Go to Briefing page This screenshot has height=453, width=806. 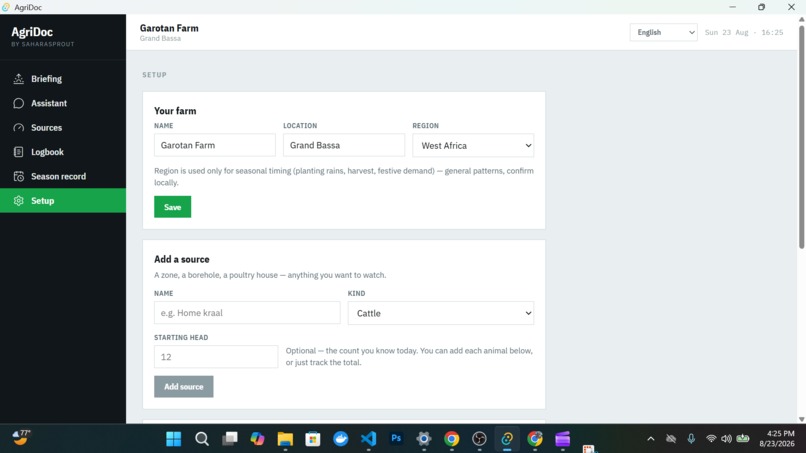pos(63,79)
